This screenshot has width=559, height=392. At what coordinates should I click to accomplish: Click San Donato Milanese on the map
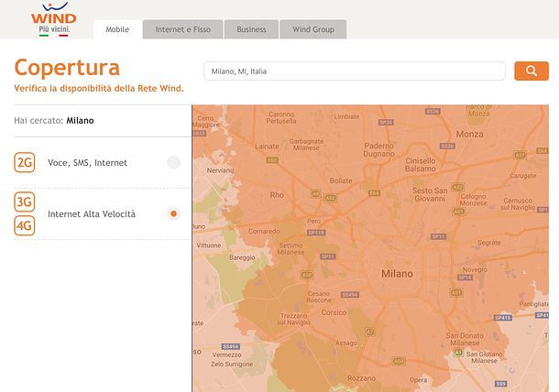tap(465, 339)
